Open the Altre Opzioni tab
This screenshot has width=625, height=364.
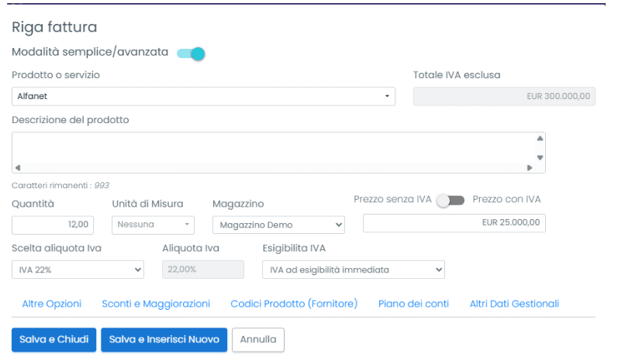tap(52, 304)
